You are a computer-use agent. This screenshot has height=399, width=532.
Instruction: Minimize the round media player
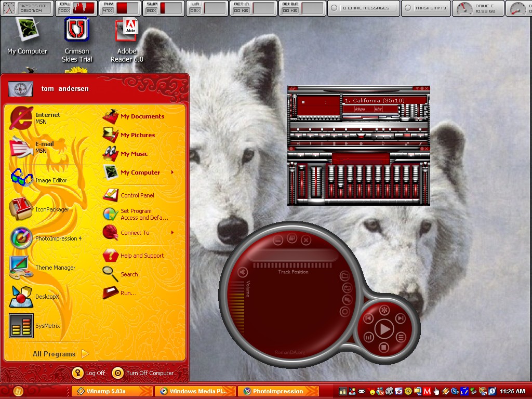pyautogui.click(x=278, y=241)
